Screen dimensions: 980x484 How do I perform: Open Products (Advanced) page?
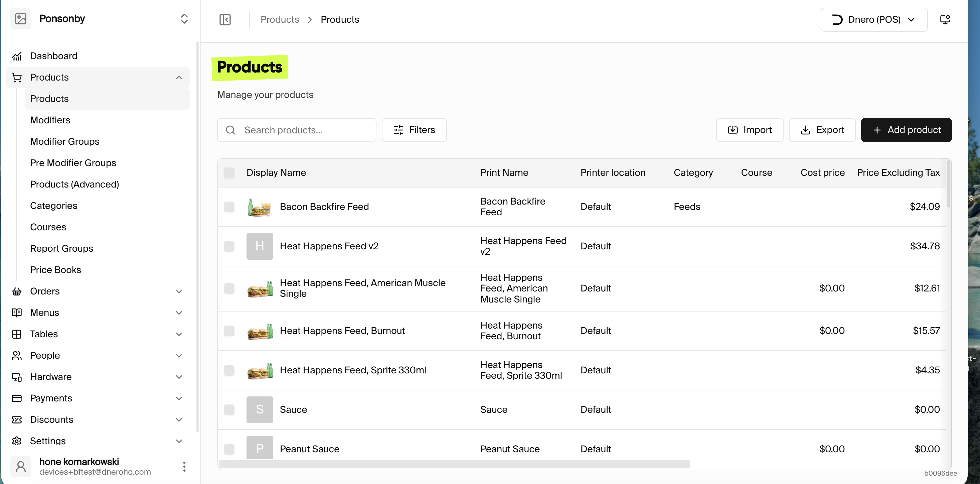click(x=74, y=184)
